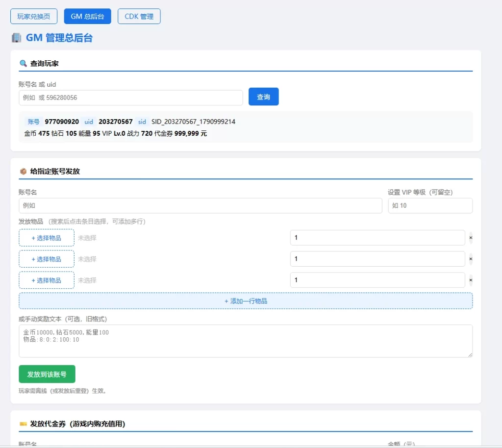Open item picker in first 选择物品 row
The image size is (502, 448).
[x=47, y=238]
